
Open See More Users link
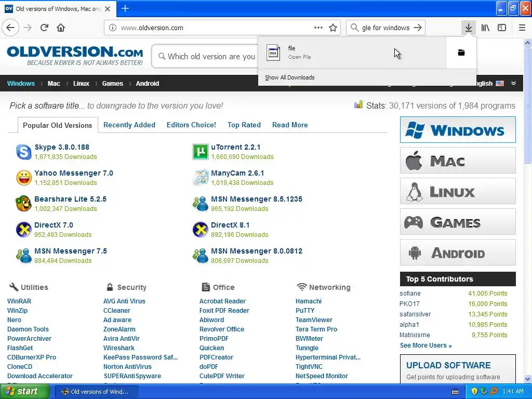[x=426, y=345]
